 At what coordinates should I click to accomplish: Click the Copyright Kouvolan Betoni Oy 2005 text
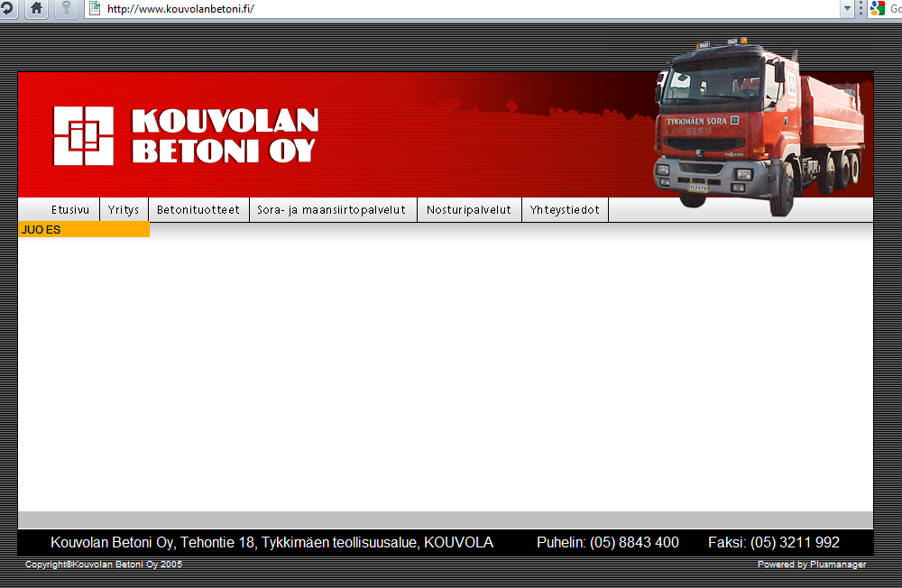pyautogui.click(x=104, y=565)
